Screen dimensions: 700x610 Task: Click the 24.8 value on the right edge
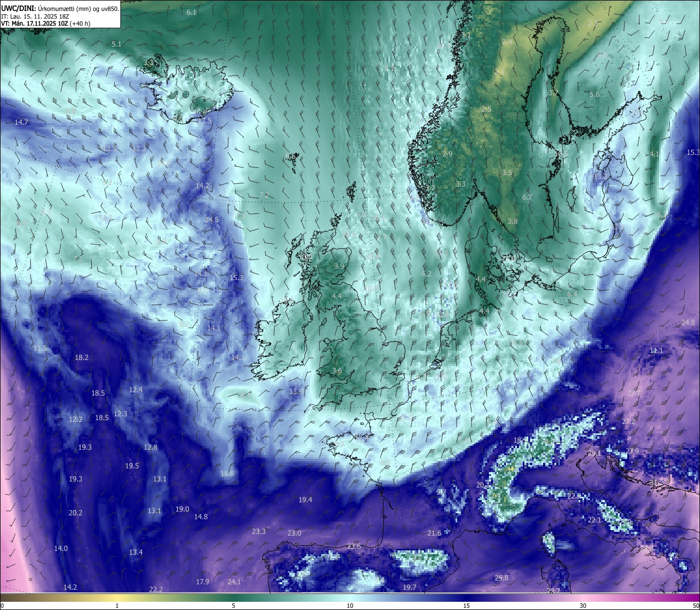coord(688,322)
